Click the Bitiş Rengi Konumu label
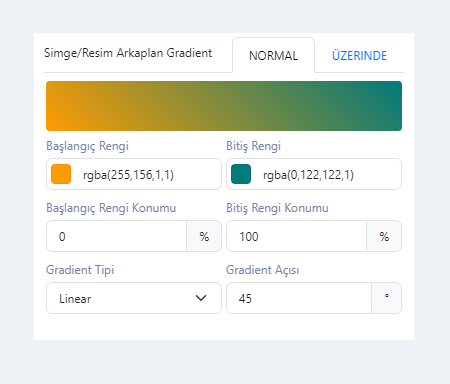450x384 pixels. (277, 208)
